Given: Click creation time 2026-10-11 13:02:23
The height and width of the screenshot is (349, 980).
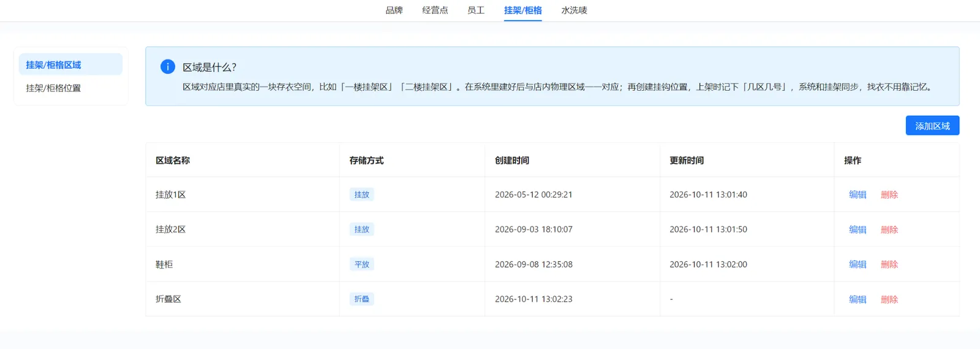Looking at the screenshot, I should tap(533, 299).
